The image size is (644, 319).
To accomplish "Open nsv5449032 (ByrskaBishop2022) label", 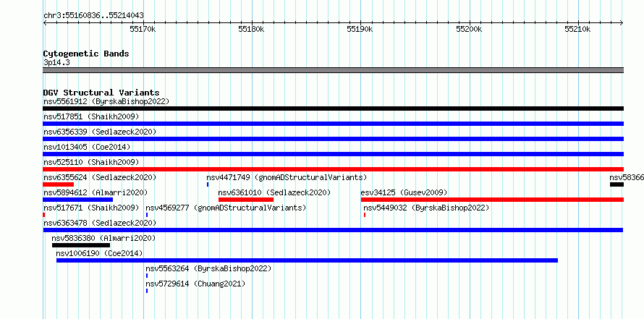I will 426,208.
